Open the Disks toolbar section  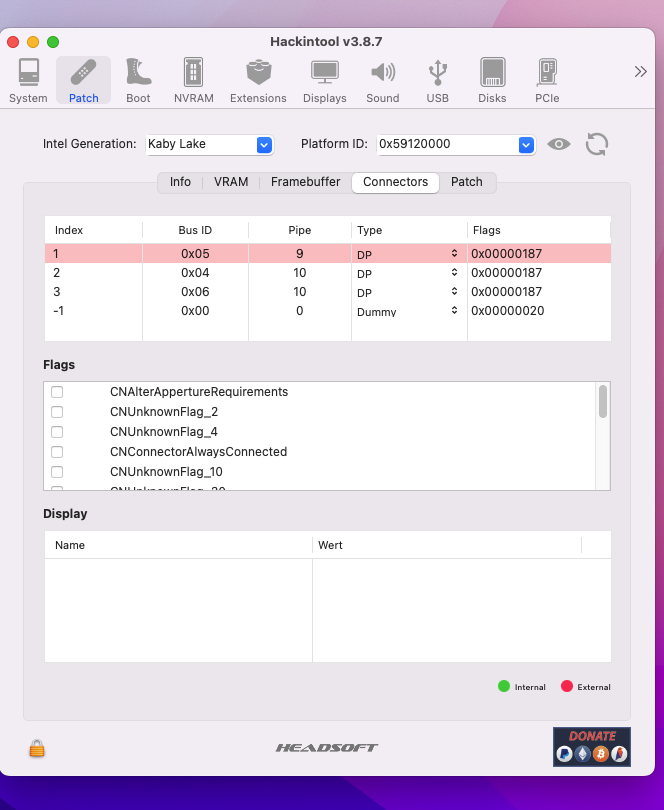492,81
